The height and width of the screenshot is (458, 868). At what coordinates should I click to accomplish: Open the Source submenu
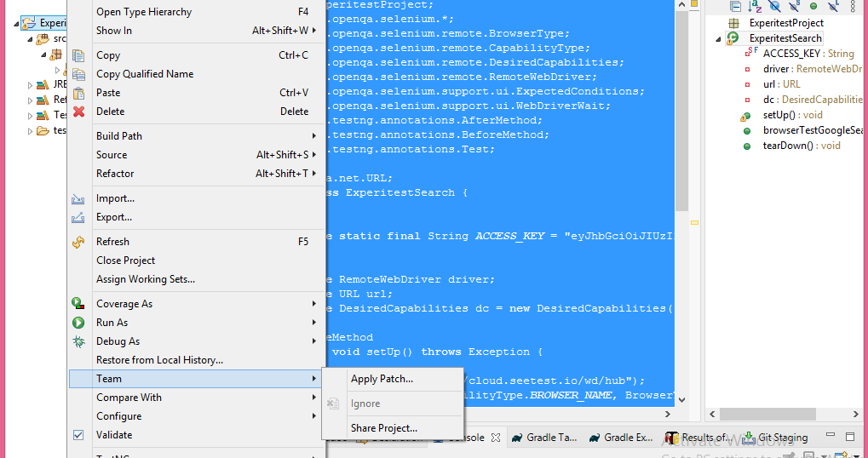(x=196, y=155)
